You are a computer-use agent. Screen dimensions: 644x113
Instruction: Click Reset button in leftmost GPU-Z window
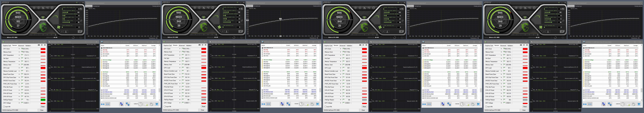click(x=43, y=107)
